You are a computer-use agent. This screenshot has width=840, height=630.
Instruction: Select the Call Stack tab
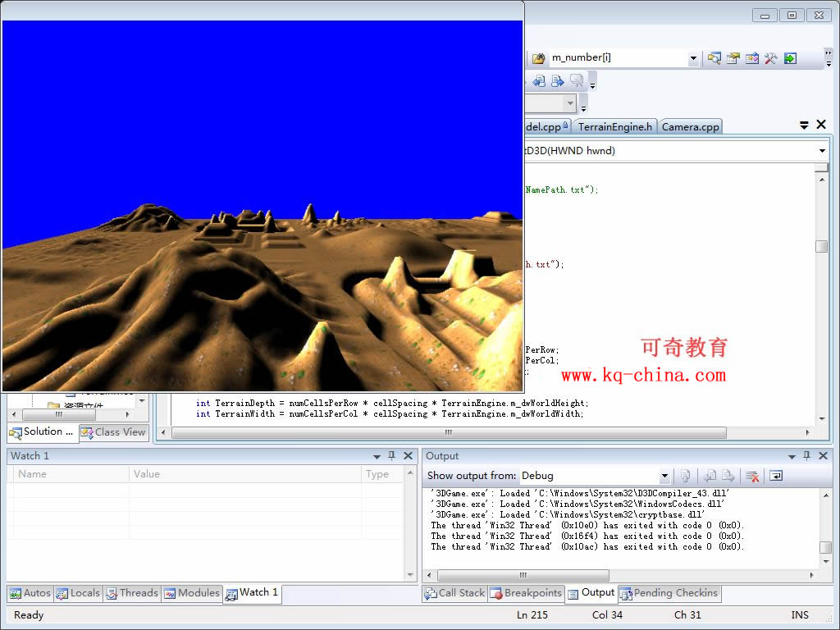tap(454, 593)
